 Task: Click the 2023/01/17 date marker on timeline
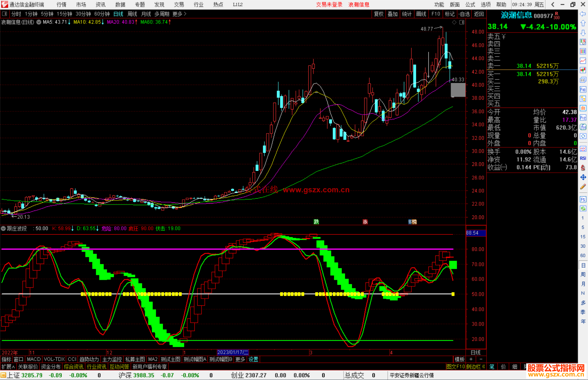pos(233,352)
